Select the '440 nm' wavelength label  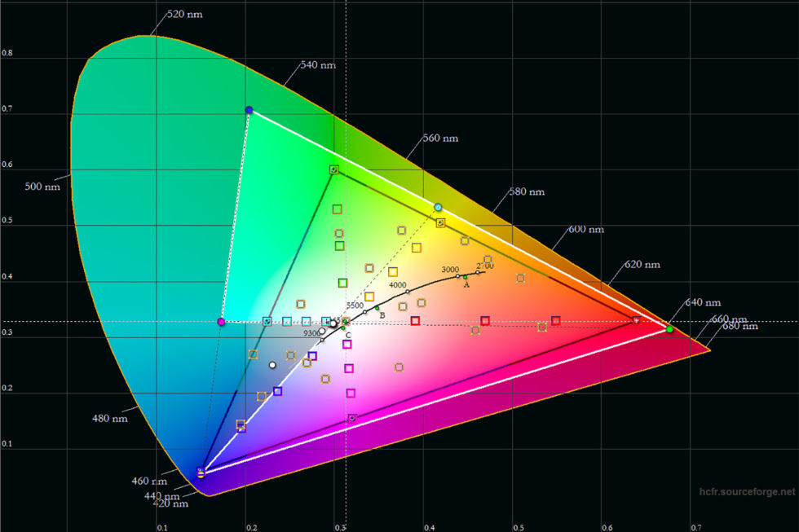point(161,495)
